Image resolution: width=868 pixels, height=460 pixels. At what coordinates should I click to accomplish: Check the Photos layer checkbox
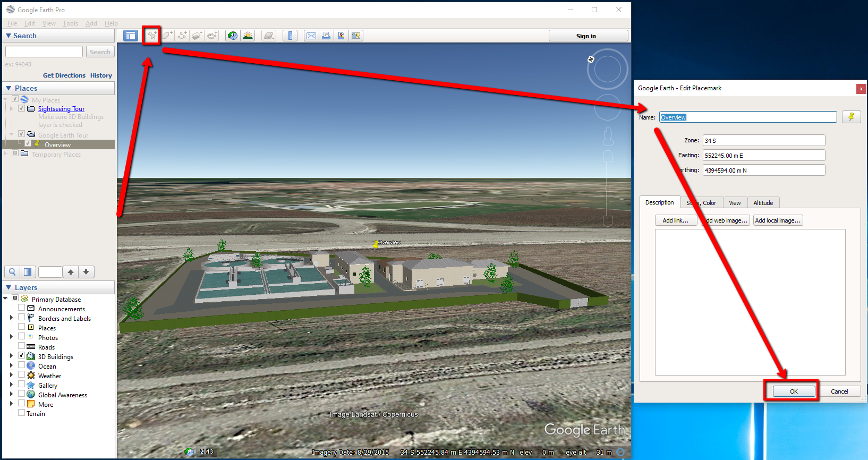(x=21, y=336)
